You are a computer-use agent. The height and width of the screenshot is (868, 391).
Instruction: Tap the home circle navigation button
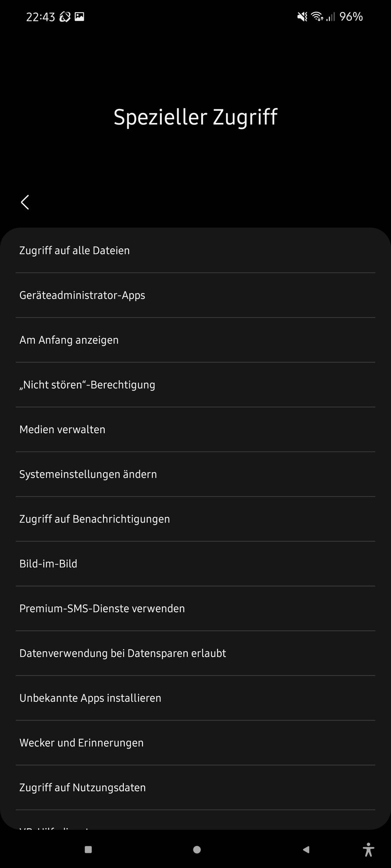pyautogui.click(x=197, y=849)
